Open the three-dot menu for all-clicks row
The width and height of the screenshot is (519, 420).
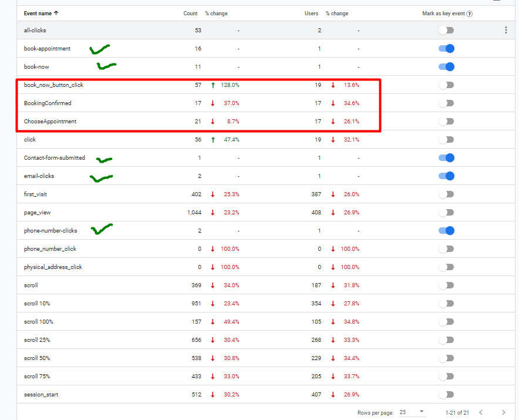505,30
